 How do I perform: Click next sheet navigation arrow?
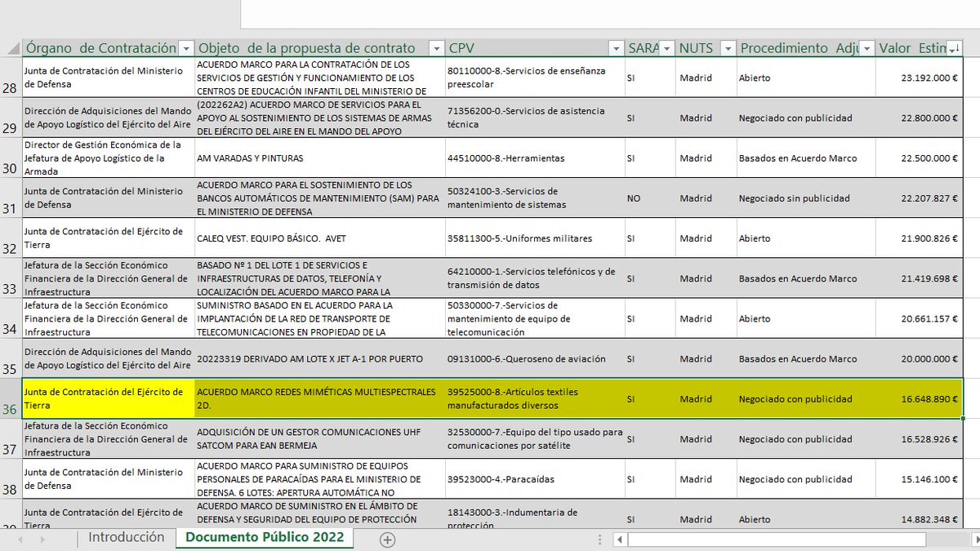coord(42,540)
